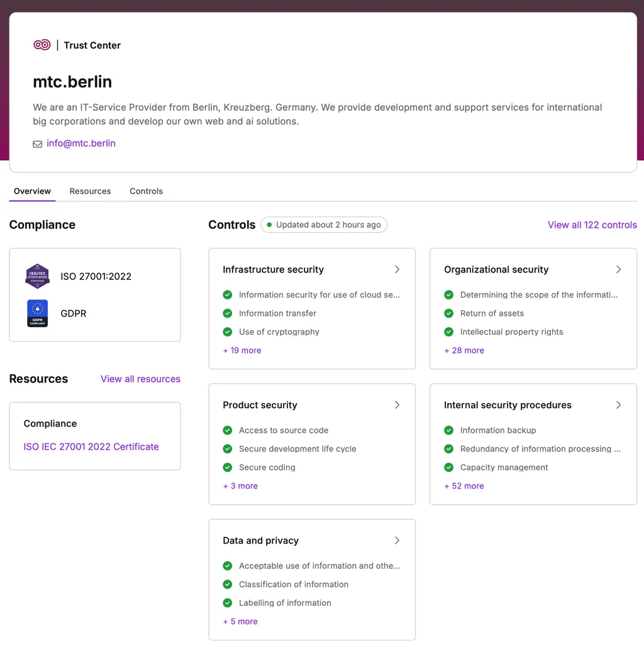Open the Controls tab

pos(146,191)
